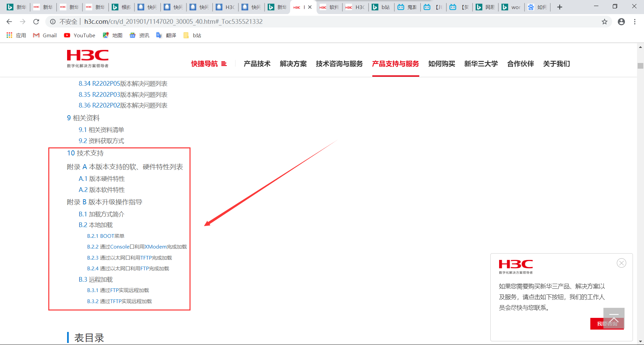Open B.3.2 通过TFTP实现远程加载 link
The width and height of the screenshot is (644, 345).
(x=119, y=301)
